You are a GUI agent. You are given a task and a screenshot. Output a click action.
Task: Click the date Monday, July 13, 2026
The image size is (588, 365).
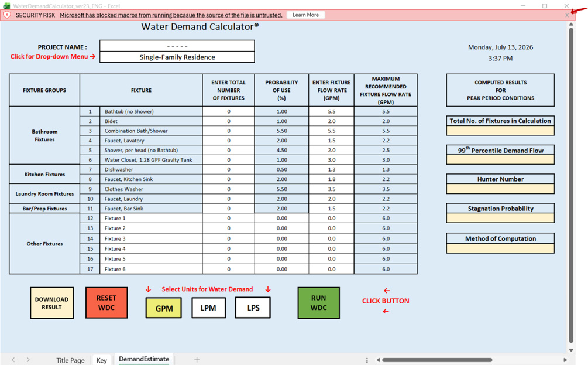tap(500, 47)
